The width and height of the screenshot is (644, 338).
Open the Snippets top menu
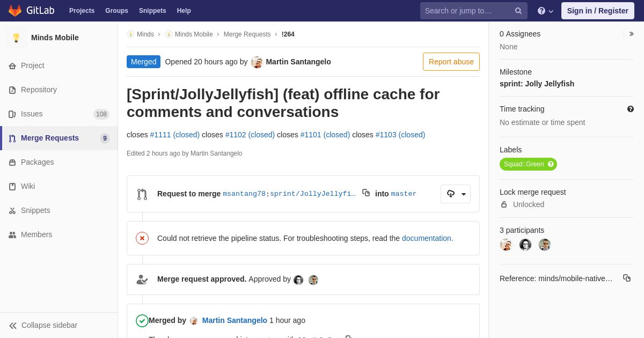pos(152,11)
